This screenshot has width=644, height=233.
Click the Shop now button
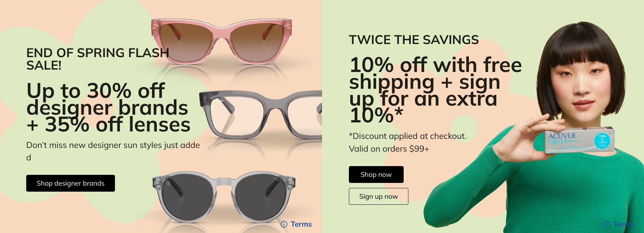coord(376,174)
